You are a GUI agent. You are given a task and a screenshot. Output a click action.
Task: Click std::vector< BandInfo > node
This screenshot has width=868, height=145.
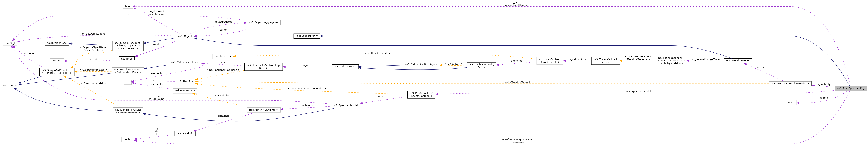point(263,110)
